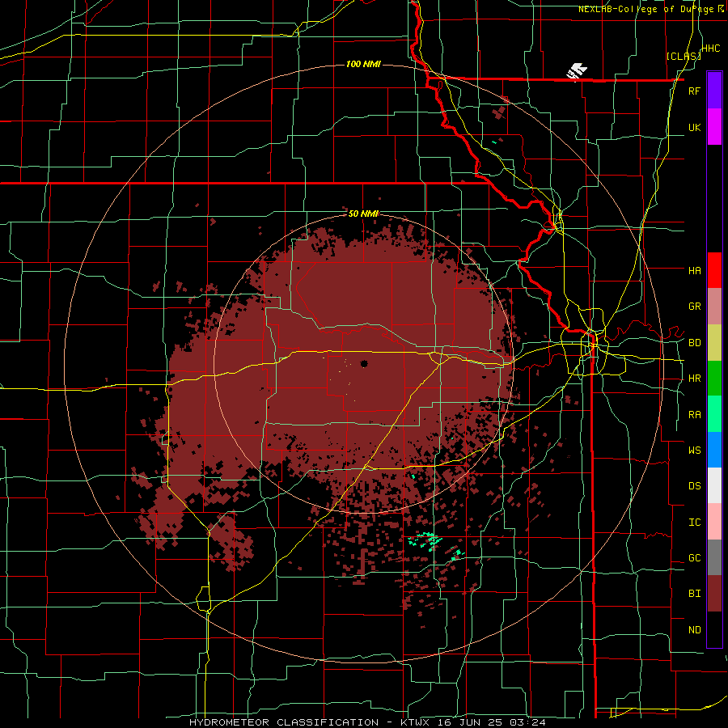Screen dimensions: 728x728
Task: Click the "[CLAS]" label above the legend
Action: [x=683, y=56]
